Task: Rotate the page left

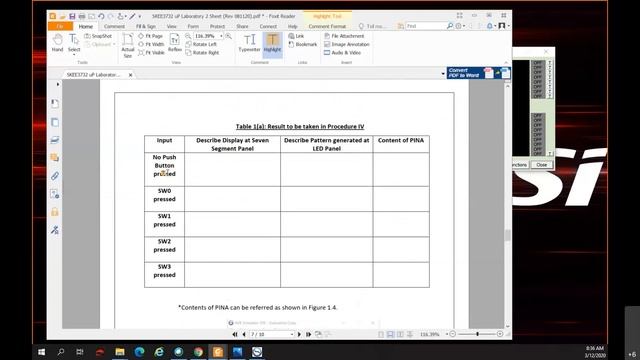Action: tap(201, 44)
